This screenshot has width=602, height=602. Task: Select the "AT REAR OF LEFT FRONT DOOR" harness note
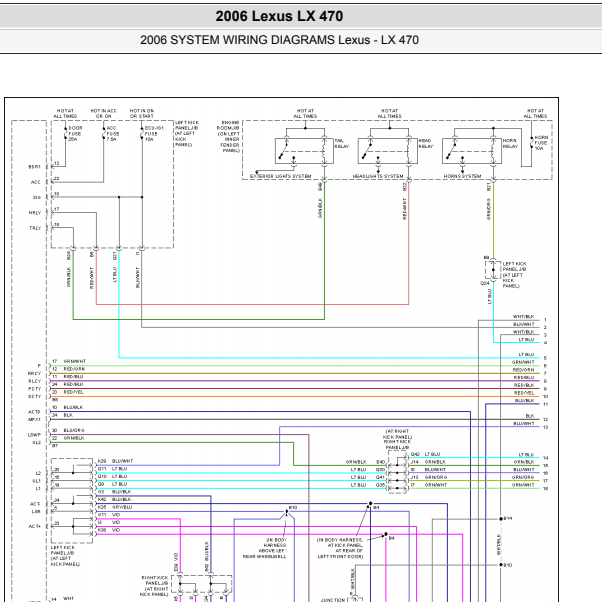pyautogui.click(x=340, y=553)
